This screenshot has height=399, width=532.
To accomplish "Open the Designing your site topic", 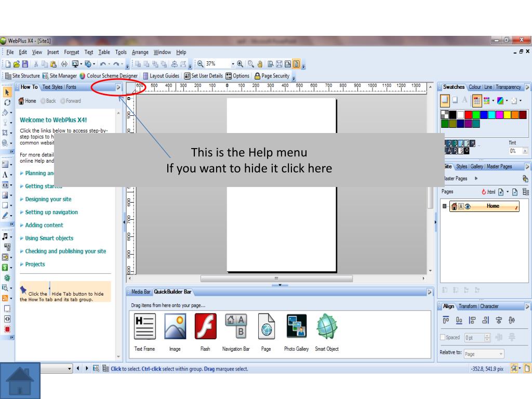I will [x=48, y=199].
